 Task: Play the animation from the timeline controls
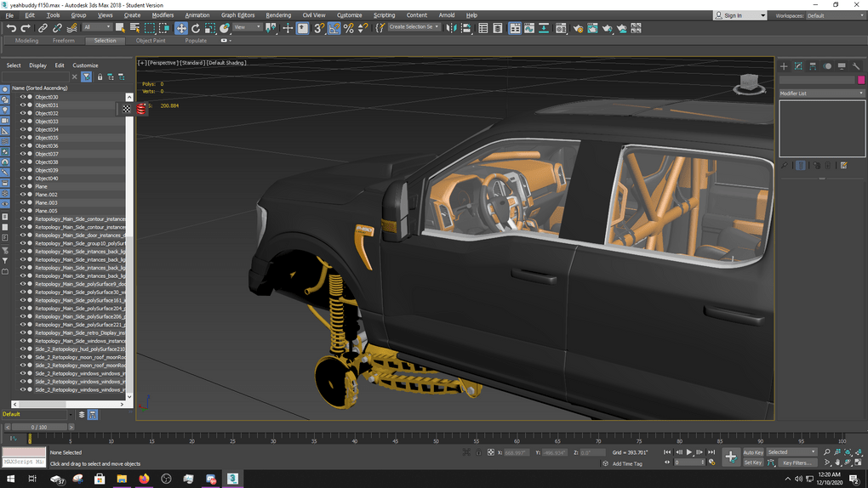click(x=689, y=452)
